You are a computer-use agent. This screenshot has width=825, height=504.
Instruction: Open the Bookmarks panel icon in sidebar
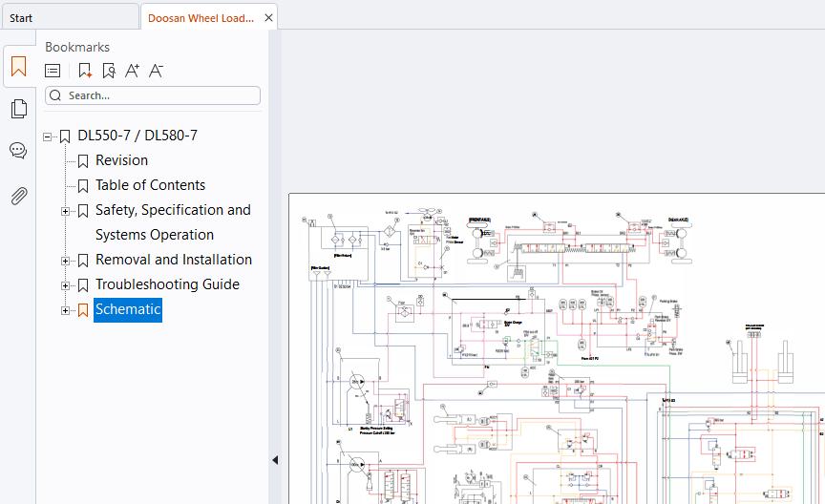point(18,67)
